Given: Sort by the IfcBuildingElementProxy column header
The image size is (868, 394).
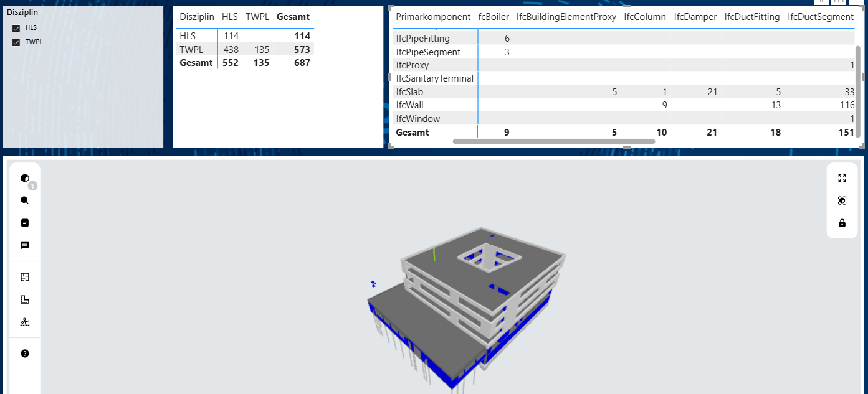Looking at the screenshot, I should tap(566, 17).
